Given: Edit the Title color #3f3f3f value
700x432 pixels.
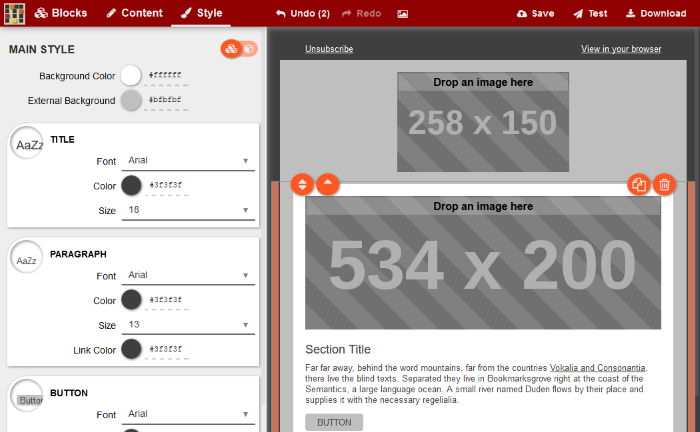Looking at the screenshot, I should point(166,186).
